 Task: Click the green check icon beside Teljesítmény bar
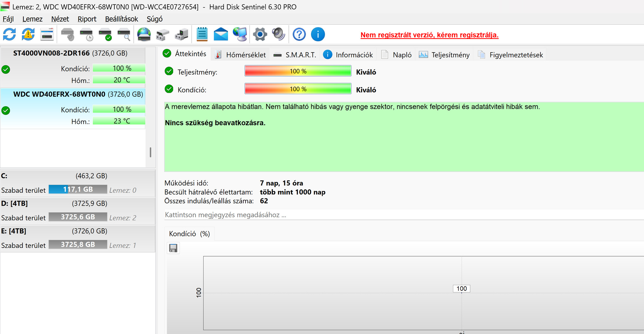169,71
